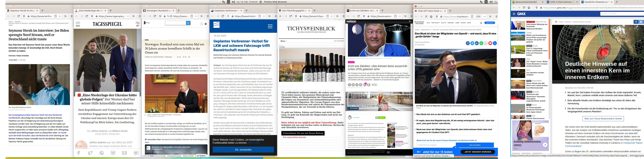644x159 pixels.
Task: Open page actions dots in Tichys window
Action: tap(332, 16)
